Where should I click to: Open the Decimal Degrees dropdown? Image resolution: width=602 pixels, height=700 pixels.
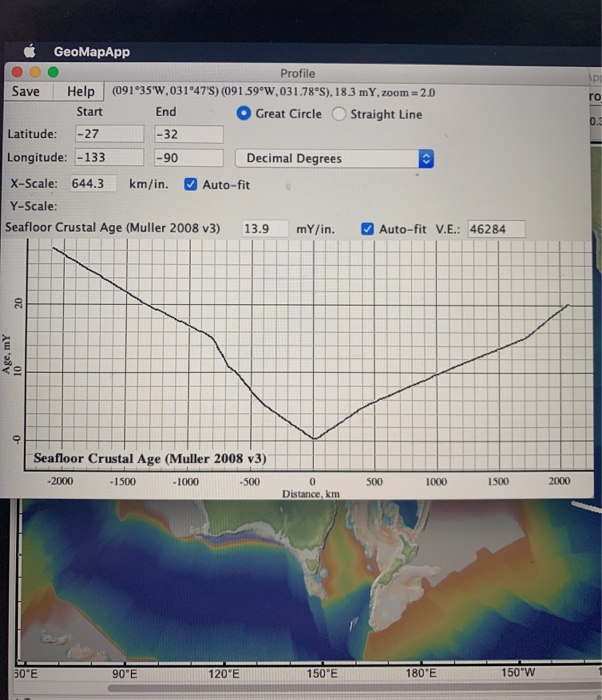pos(334,158)
